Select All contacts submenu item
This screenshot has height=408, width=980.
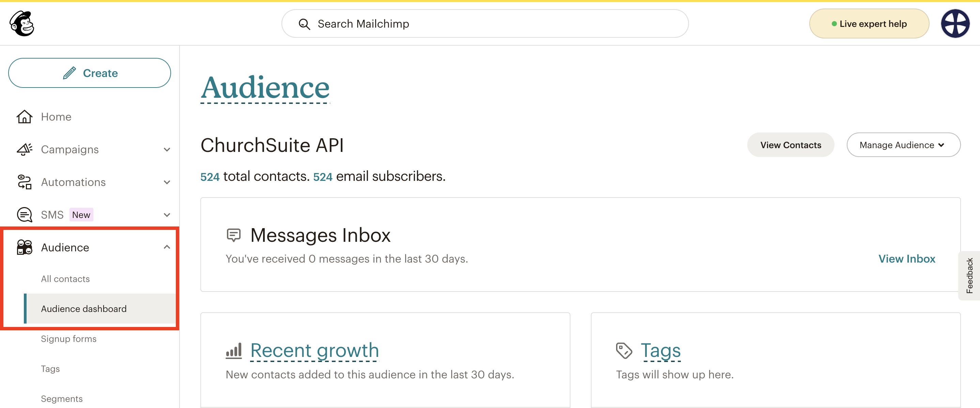(x=65, y=279)
